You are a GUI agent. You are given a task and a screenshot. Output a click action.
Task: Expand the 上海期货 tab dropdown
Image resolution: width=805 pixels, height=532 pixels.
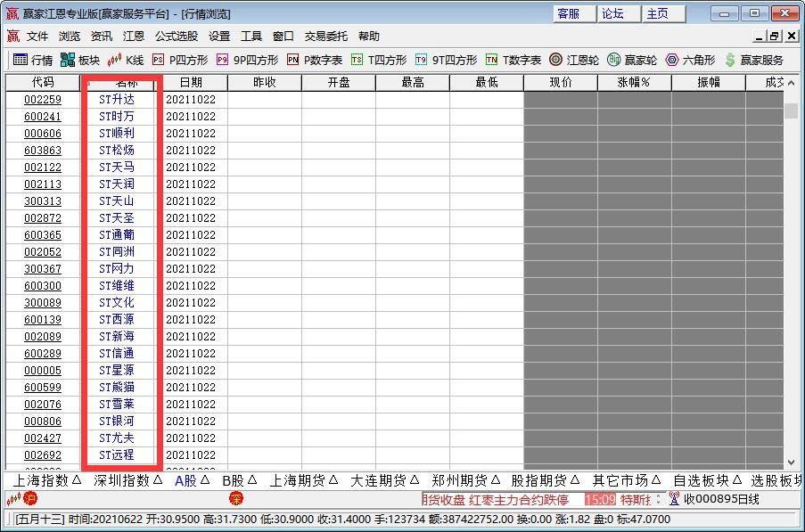333,479
